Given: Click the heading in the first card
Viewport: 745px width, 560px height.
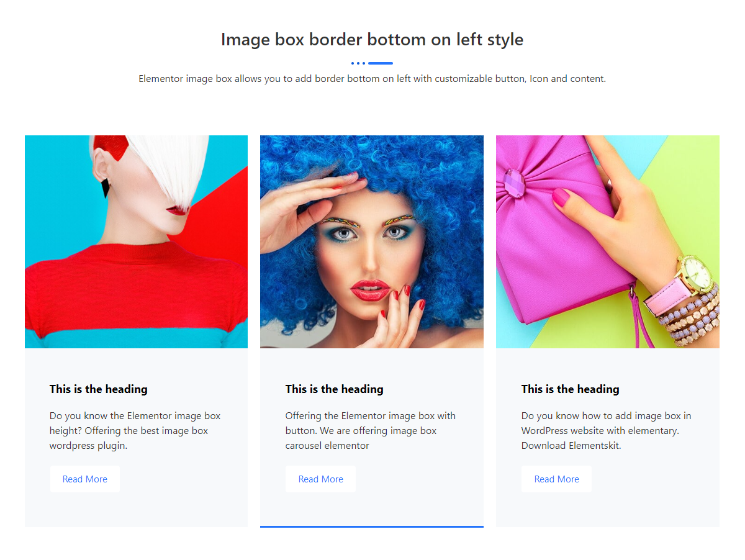Looking at the screenshot, I should [99, 389].
